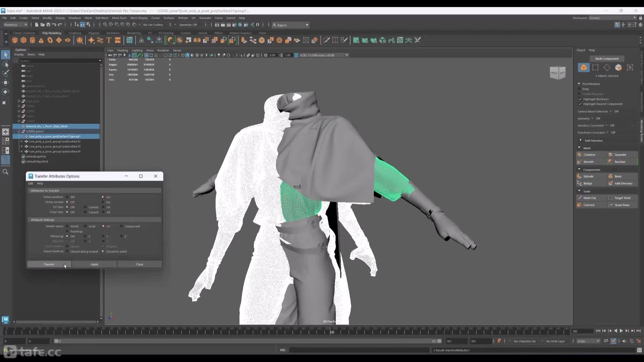644x362 pixels.
Task: Set Vertex normal to On
Action: click(x=103, y=202)
